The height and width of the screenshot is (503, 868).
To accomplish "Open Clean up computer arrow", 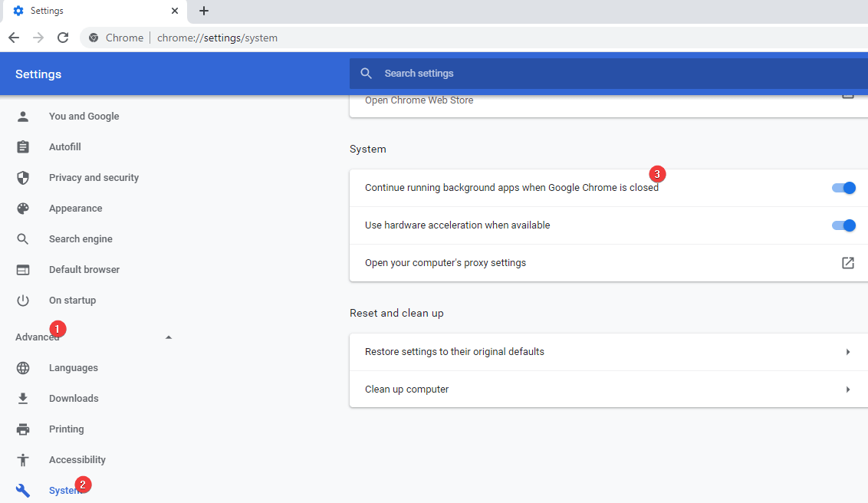I will [847, 390].
